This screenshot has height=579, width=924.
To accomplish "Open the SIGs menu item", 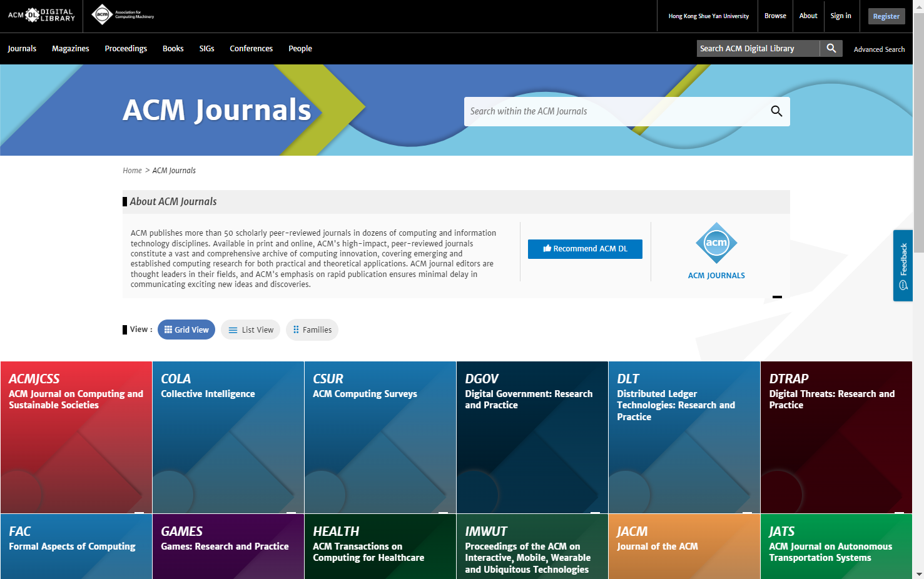I will (x=206, y=48).
